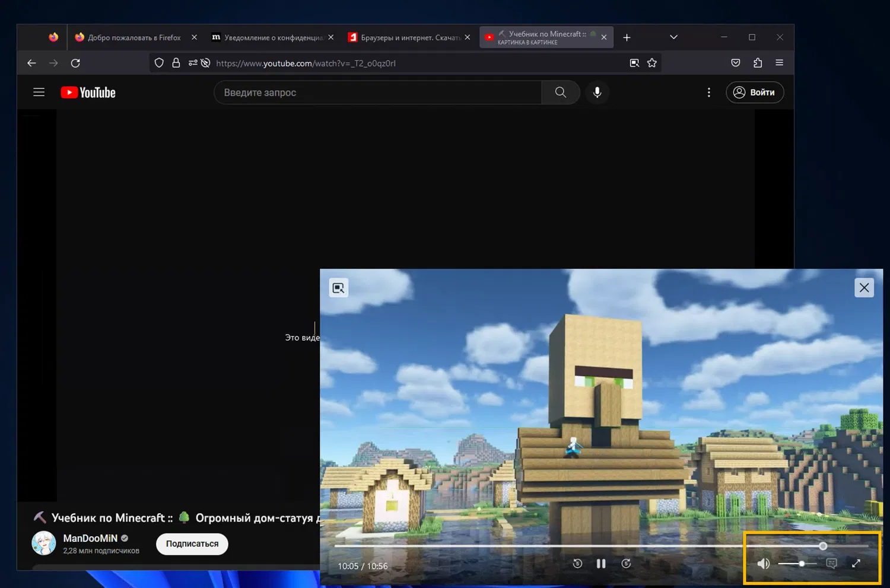Mute the picture-in-picture video audio
Image resolution: width=890 pixels, height=588 pixels.
[764, 564]
